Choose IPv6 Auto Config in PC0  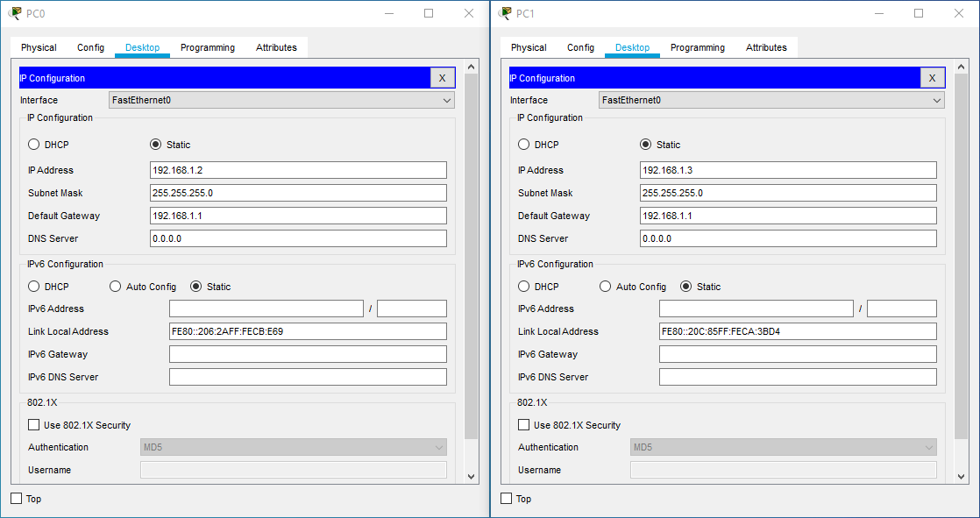115,287
